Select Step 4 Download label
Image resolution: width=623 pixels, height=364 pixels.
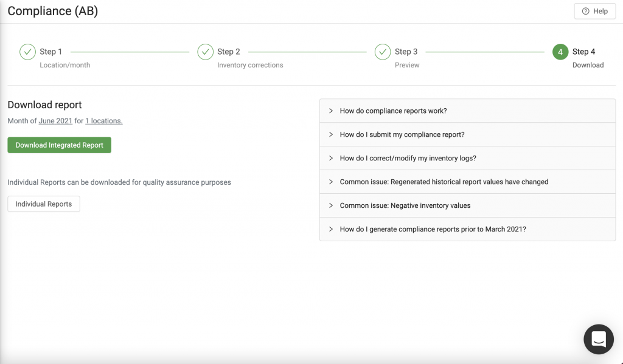(x=588, y=65)
